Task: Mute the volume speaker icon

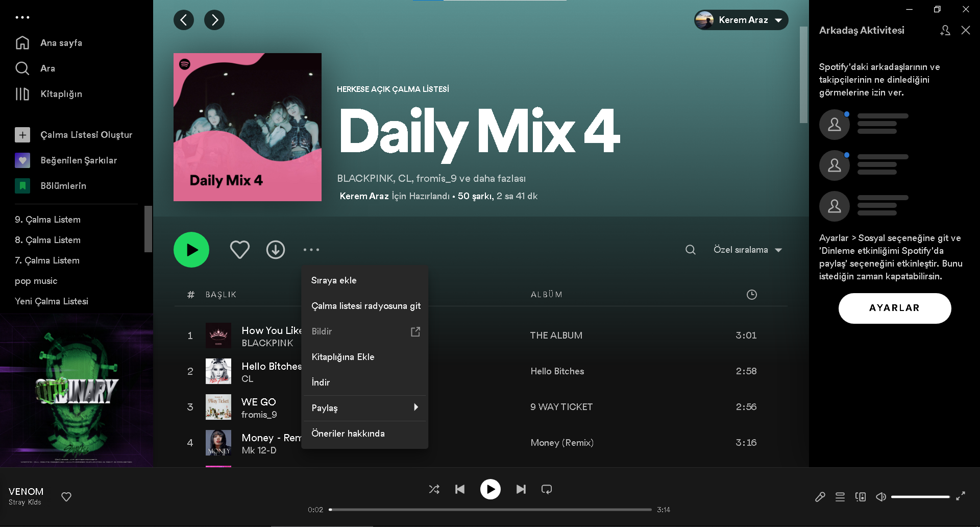Action: coord(881,497)
